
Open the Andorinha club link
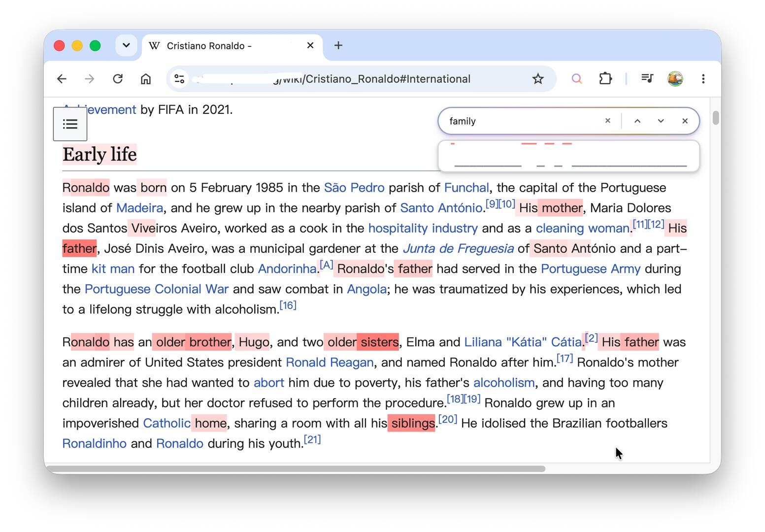coord(287,268)
